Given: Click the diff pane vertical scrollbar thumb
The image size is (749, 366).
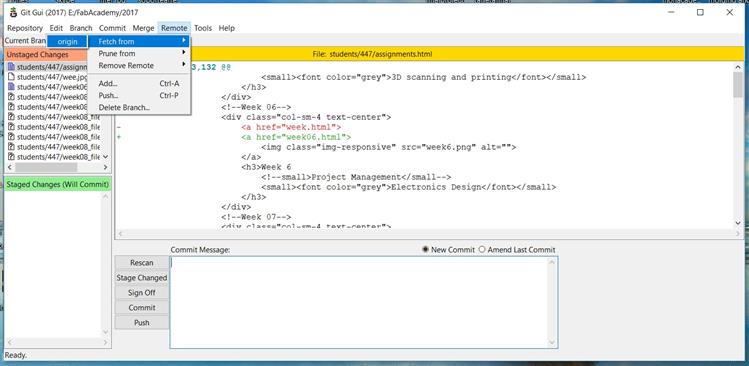Looking at the screenshot, I should (x=738, y=85).
